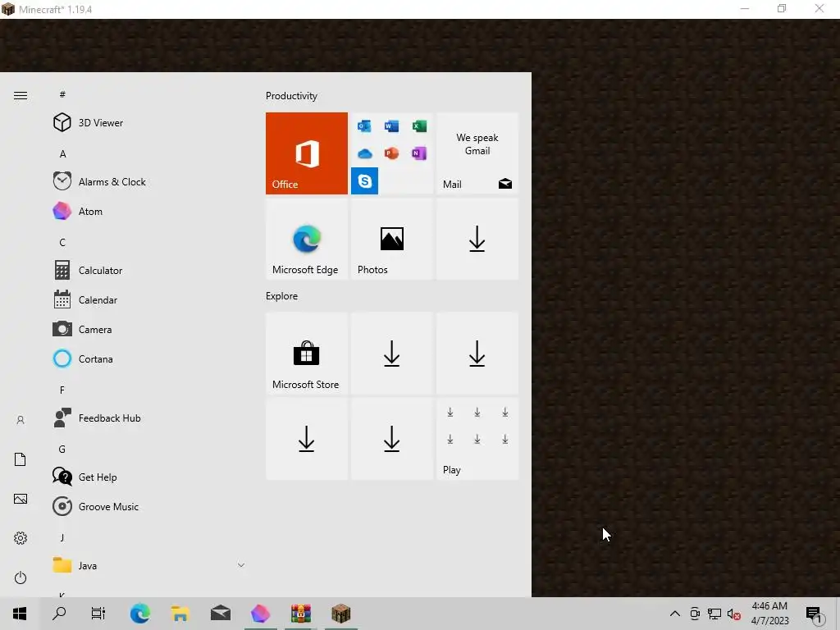This screenshot has width=840, height=630.
Task: Click the Windows Start button
Action: pyautogui.click(x=20, y=614)
